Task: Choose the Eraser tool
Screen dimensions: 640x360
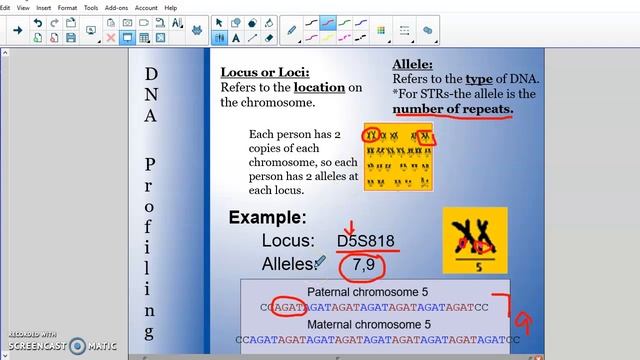Action: point(269,38)
